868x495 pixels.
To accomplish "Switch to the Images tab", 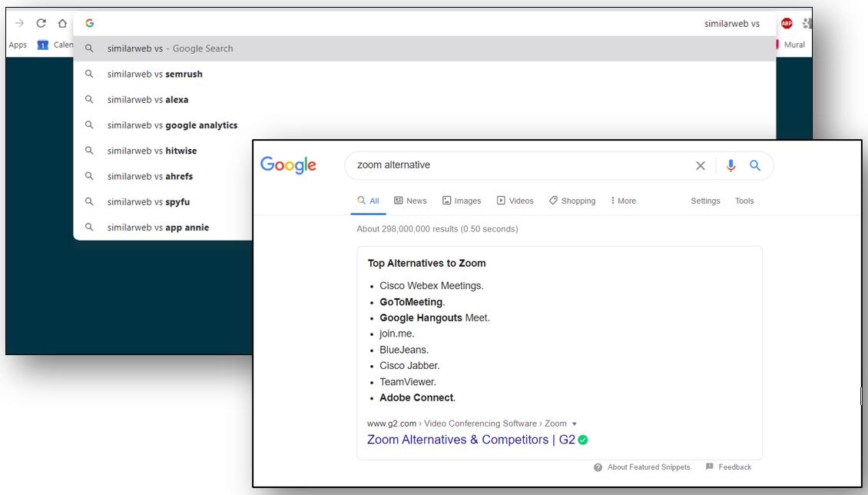I will (x=462, y=201).
